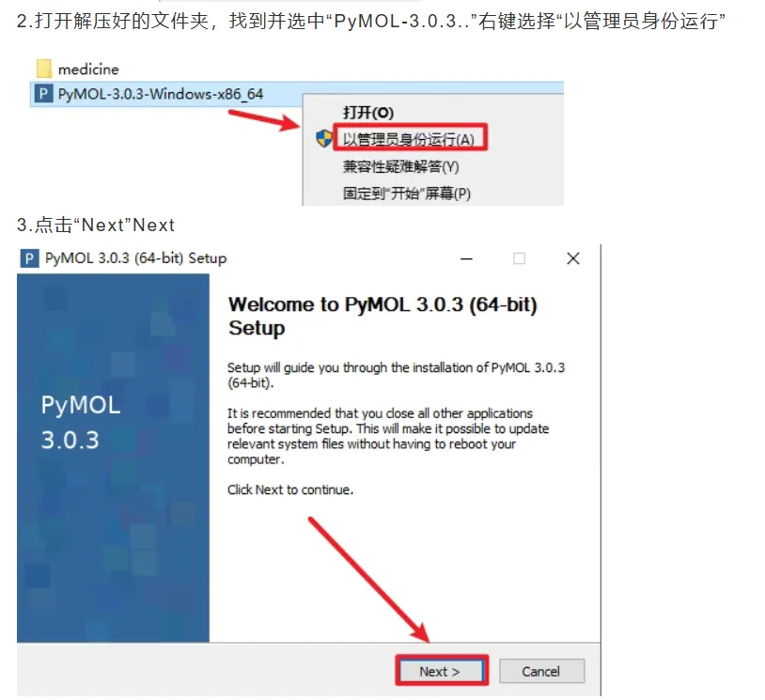Click the "PyMOL 3.0.3 (64-bit) Setup" window title
Viewport: 765px width, 700px height.
point(135,258)
